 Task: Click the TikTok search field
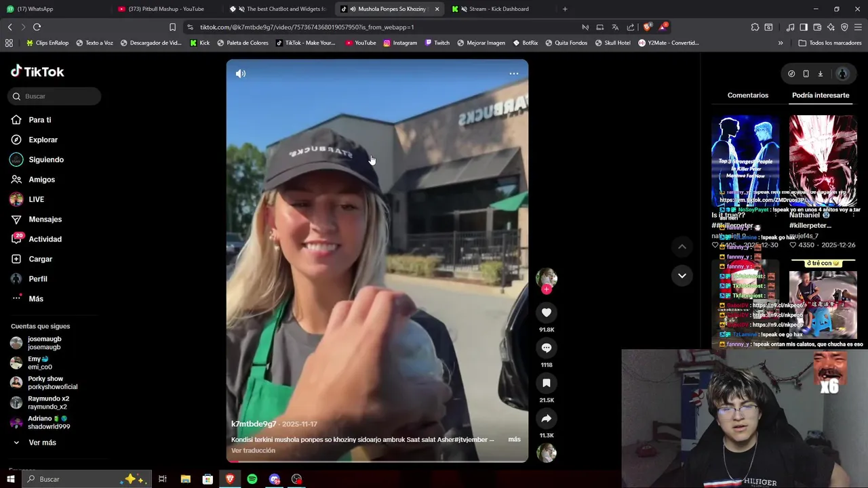[55, 96]
